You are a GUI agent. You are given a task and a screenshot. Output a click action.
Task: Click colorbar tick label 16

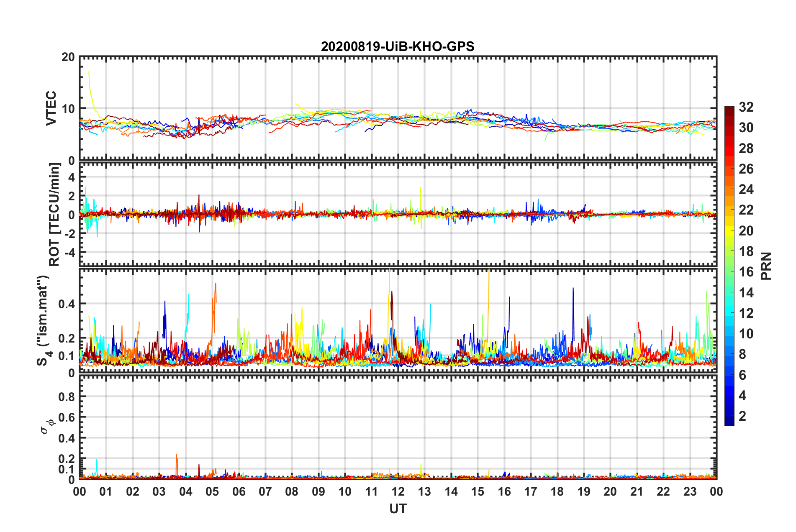coord(746,272)
